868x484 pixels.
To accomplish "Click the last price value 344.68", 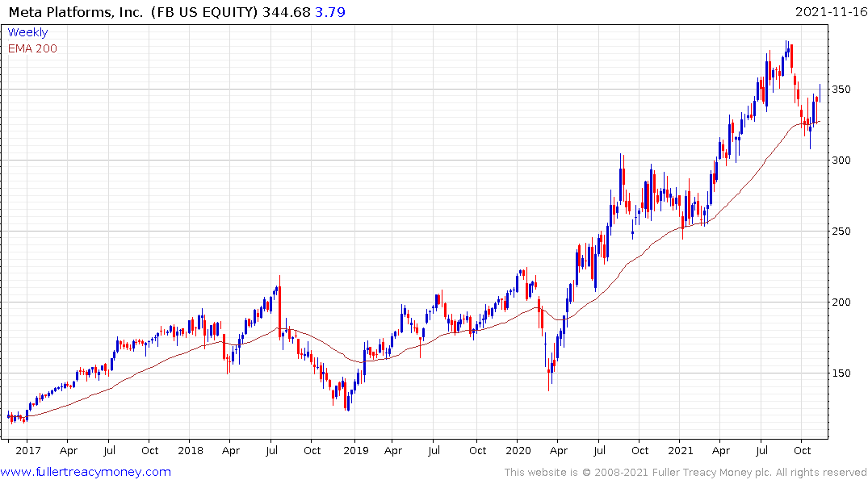I will click(286, 12).
